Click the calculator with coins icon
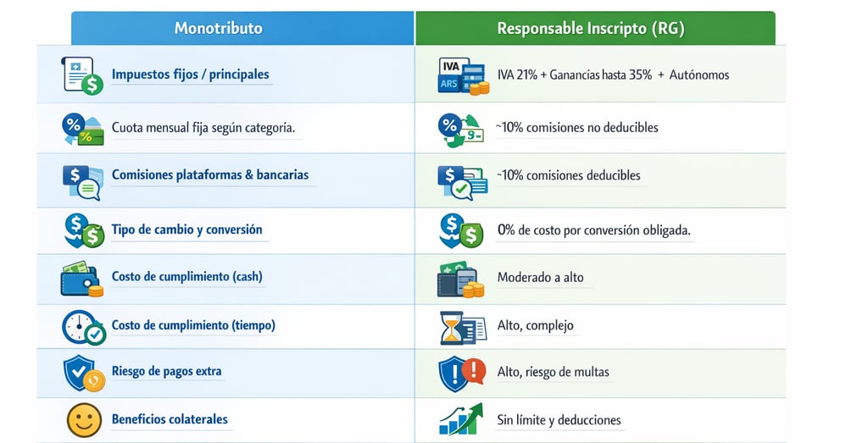 click(461, 279)
